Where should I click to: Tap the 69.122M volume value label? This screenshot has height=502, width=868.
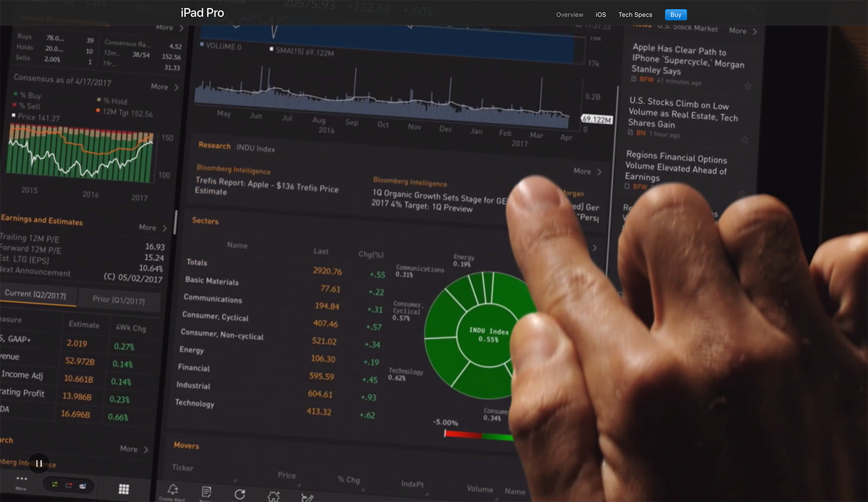597,119
